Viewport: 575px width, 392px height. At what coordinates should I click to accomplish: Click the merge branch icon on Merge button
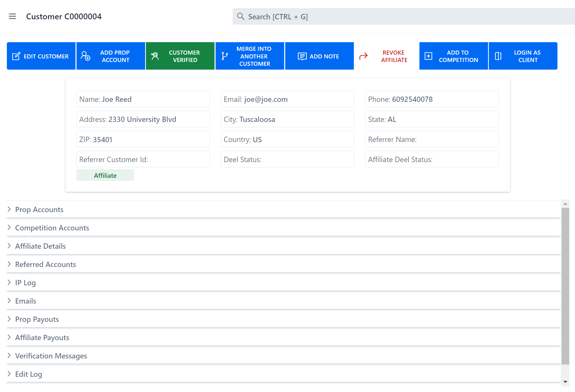pyautogui.click(x=224, y=56)
